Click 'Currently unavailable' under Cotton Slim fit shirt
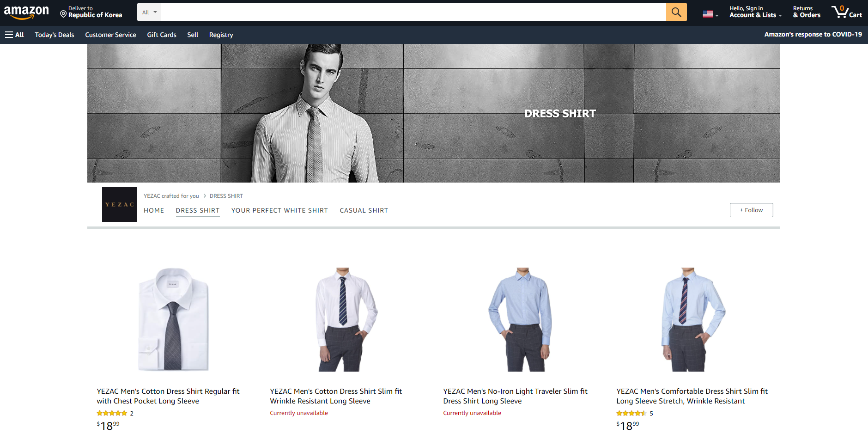 [299, 413]
